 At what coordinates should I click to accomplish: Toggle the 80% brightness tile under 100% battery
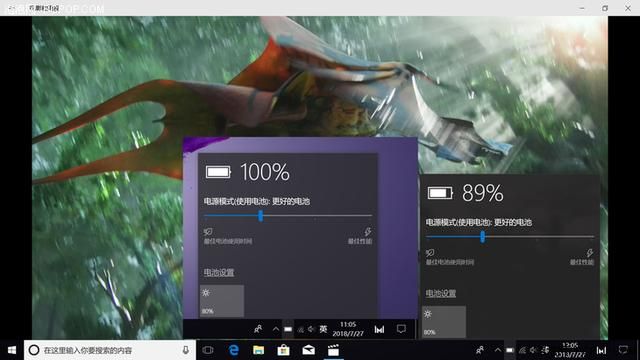point(222,301)
